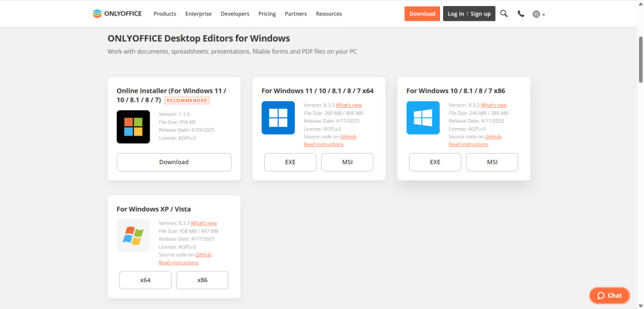Click the phone contact icon
This screenshot has width=644, height=309.
521,14
